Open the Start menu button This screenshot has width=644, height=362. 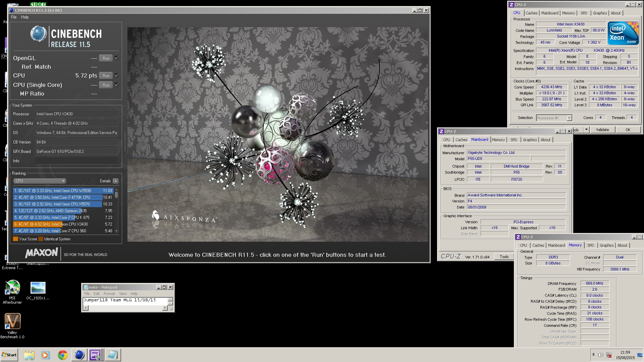pos(9,355)
